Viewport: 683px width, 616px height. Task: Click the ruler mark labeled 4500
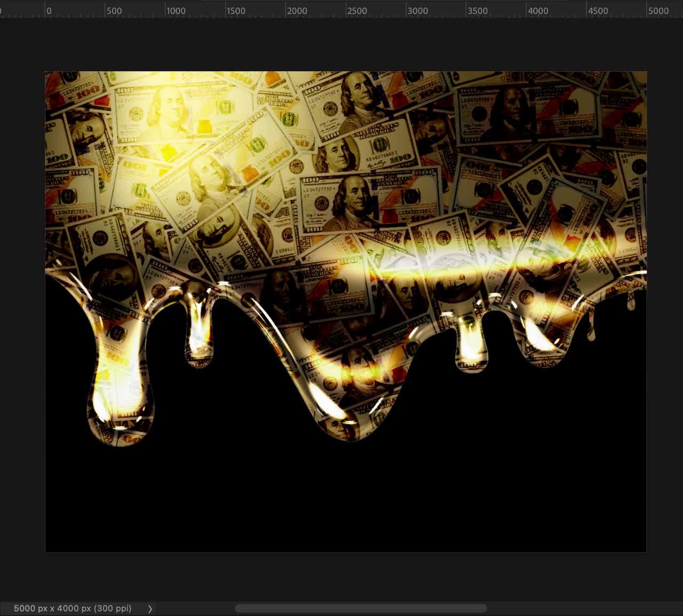(x=598, y=11)
